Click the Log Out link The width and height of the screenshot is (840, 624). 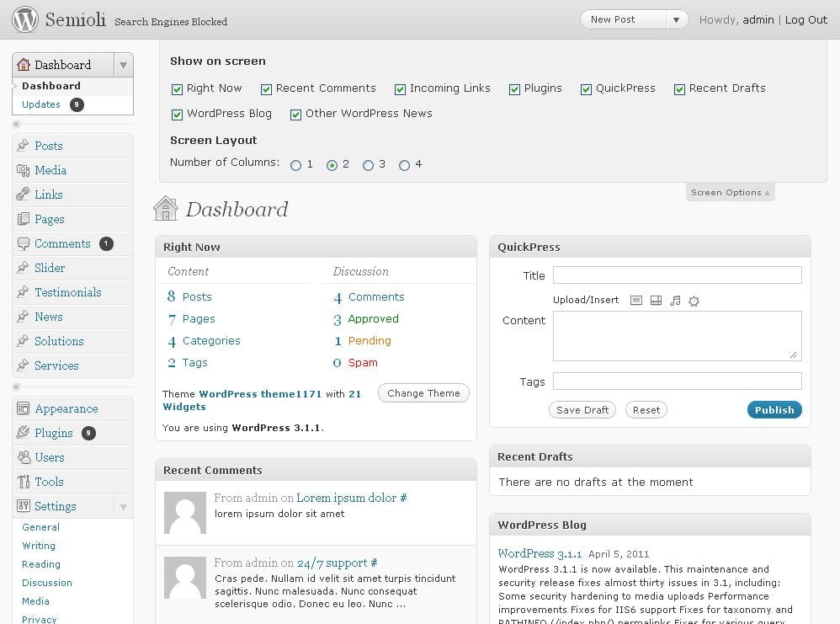806,19
